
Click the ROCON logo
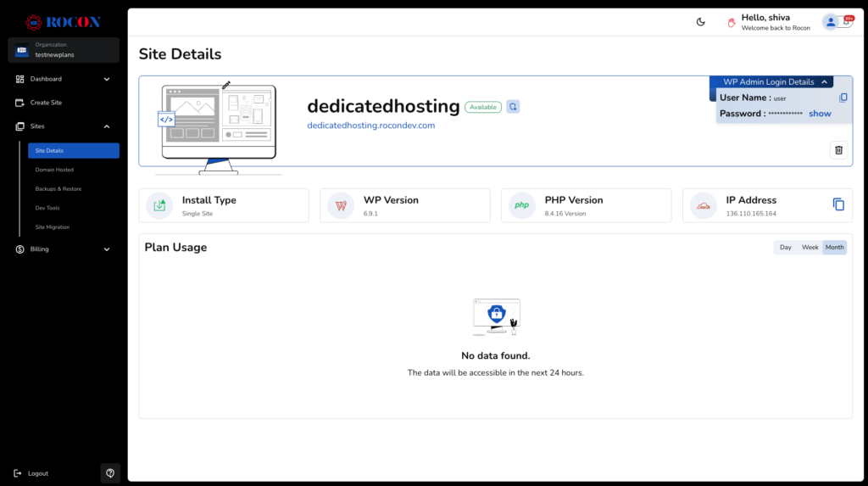tap(64, 22)
